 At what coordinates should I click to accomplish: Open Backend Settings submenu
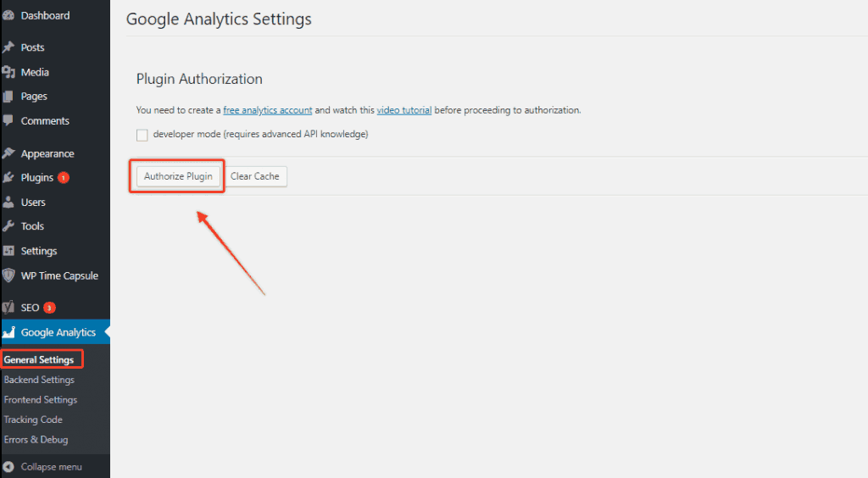39,380
